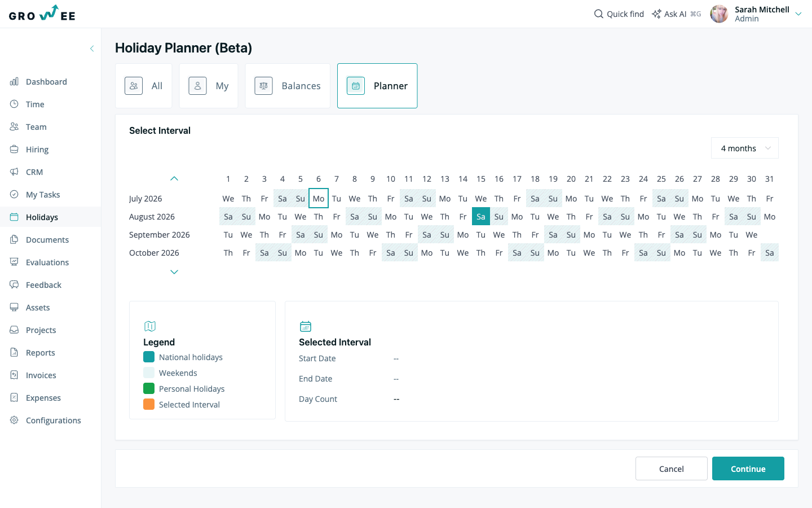Screen dimensions: 812x508
Task: Click the Hiring briefcase icon in sidebar
Action: pos(14,150)
